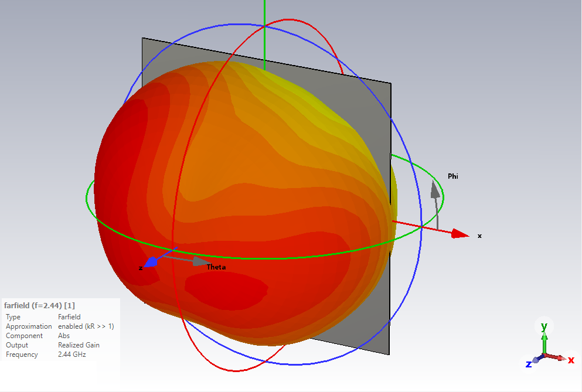582x392 pixels.
Task: Click the enabled (kR >> 1) approximation text
Action: click(x=86, y=326)
